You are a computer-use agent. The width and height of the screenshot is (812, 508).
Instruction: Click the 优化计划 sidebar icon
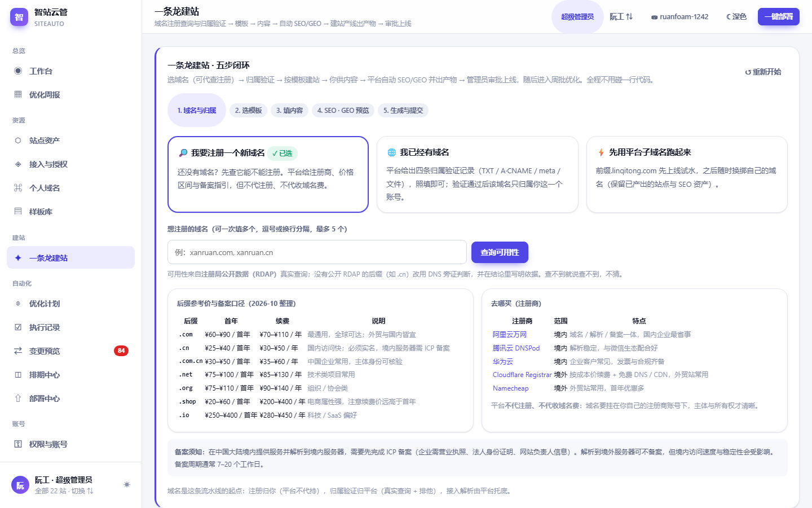(x=18, y=304)
